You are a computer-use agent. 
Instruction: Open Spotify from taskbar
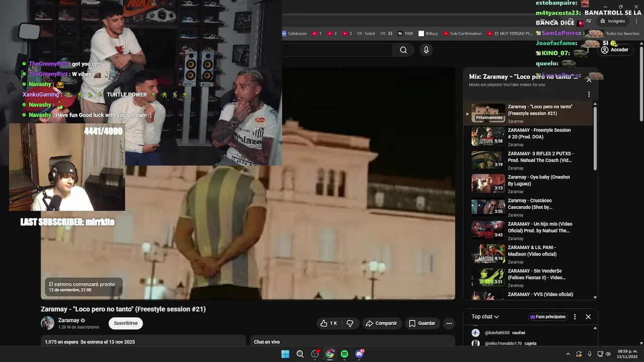pos(345,354)
